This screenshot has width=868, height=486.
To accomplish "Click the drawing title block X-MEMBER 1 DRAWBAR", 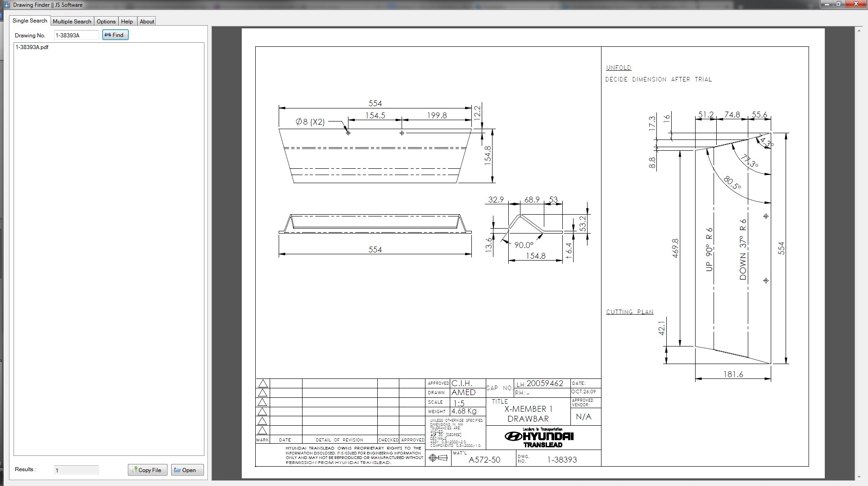I will (528, 414).
